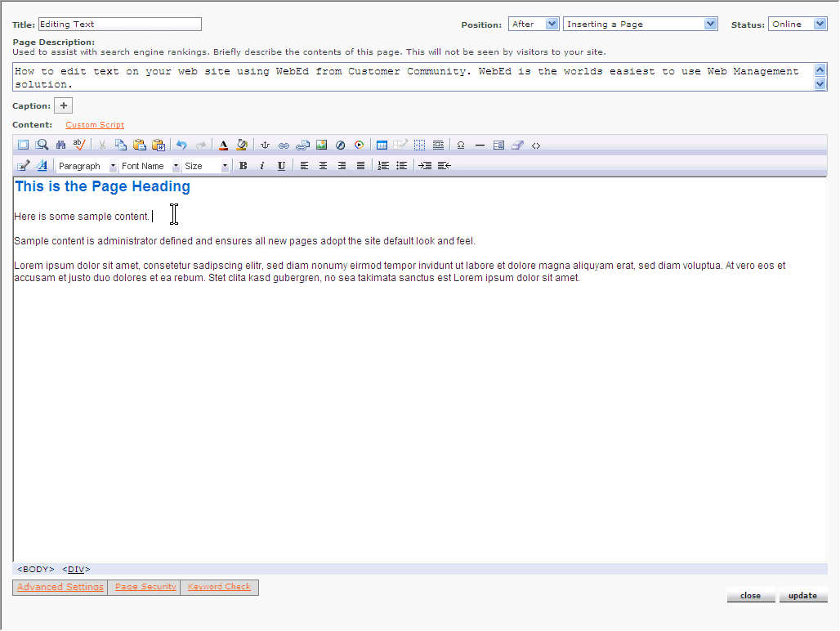This screenshot has width=840, height=631.
Task: Run the spell check tool
Action: click(79, 145)
